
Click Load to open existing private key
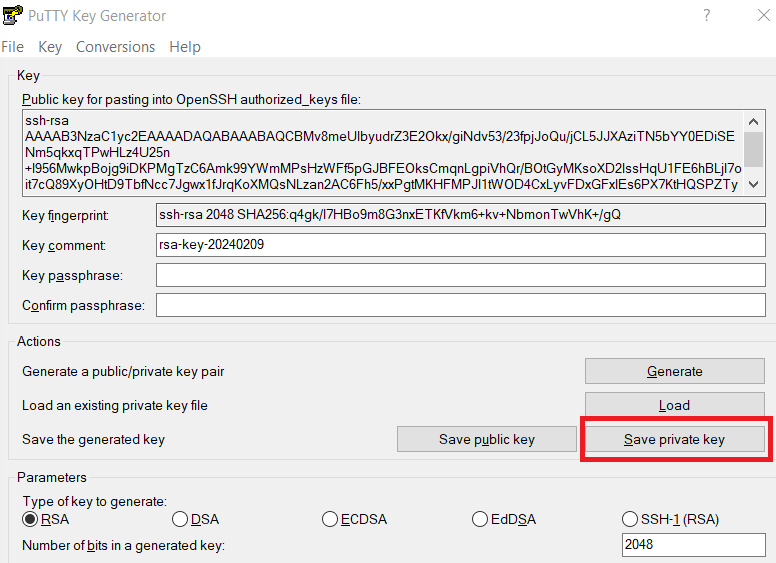click(x=674, y=405)
